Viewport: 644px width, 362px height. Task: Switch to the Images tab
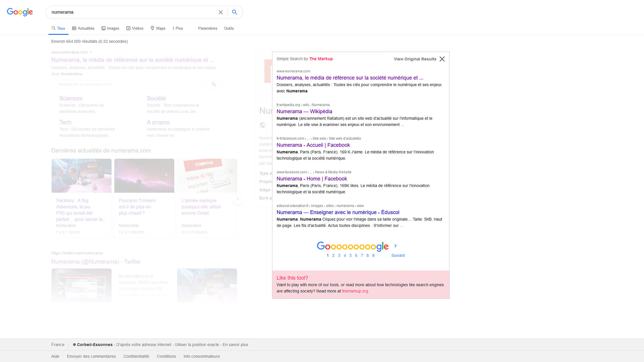110,28
